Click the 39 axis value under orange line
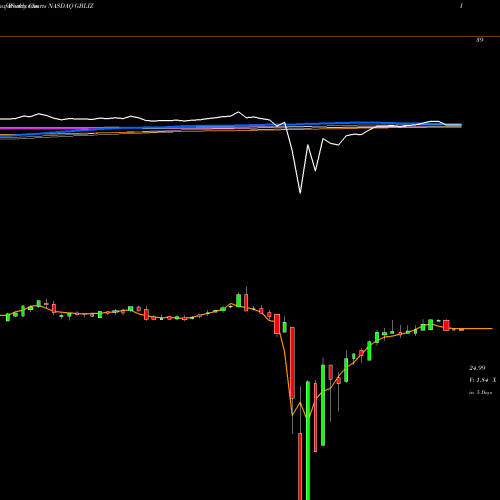Screen dimensions: 500x500 point(479,40)
